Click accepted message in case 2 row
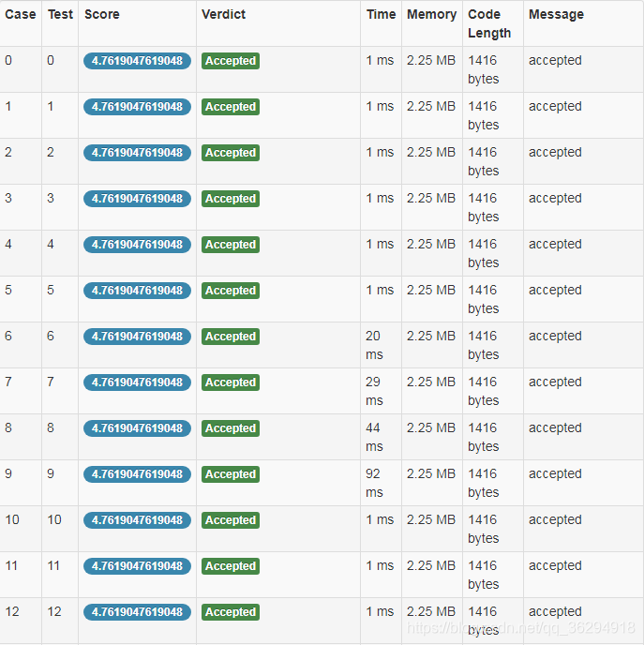This screenshot has height=645, width=644. 555,152
